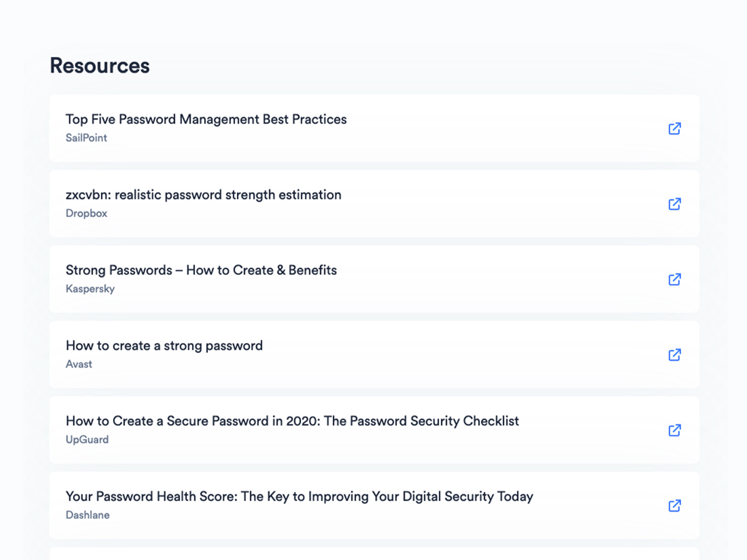Select the UpGuard source label
The image size is (747, 560).
pos(87,440)
